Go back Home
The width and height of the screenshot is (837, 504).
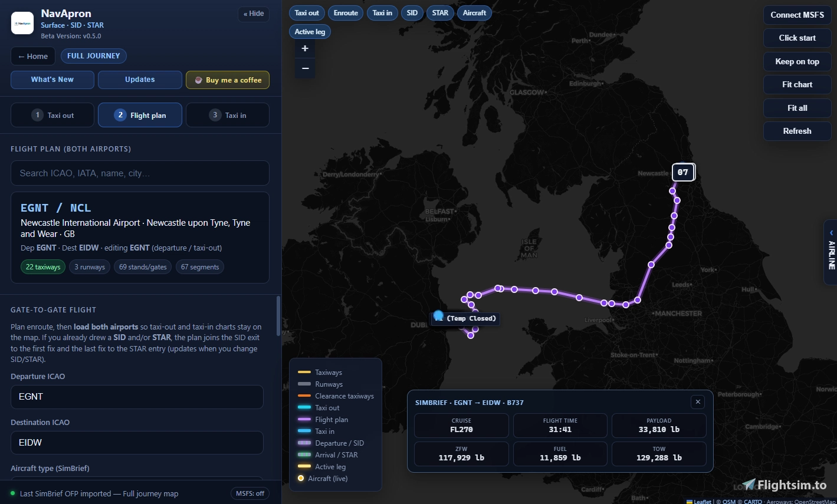(33, 56)
